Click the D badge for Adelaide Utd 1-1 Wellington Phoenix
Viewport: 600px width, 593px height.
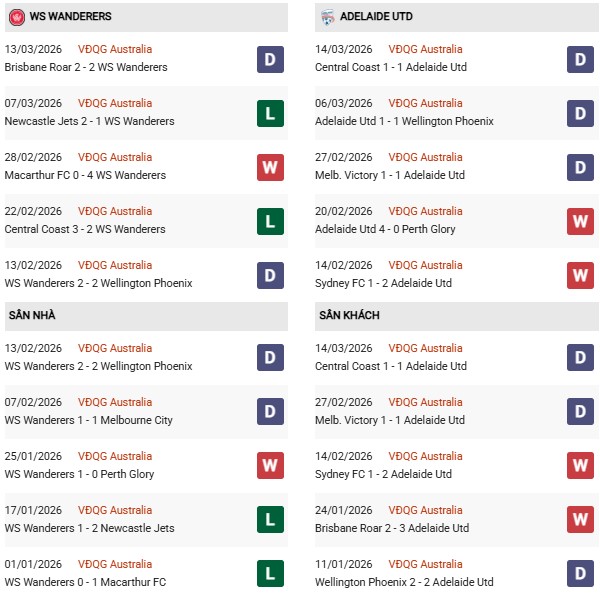581,113
